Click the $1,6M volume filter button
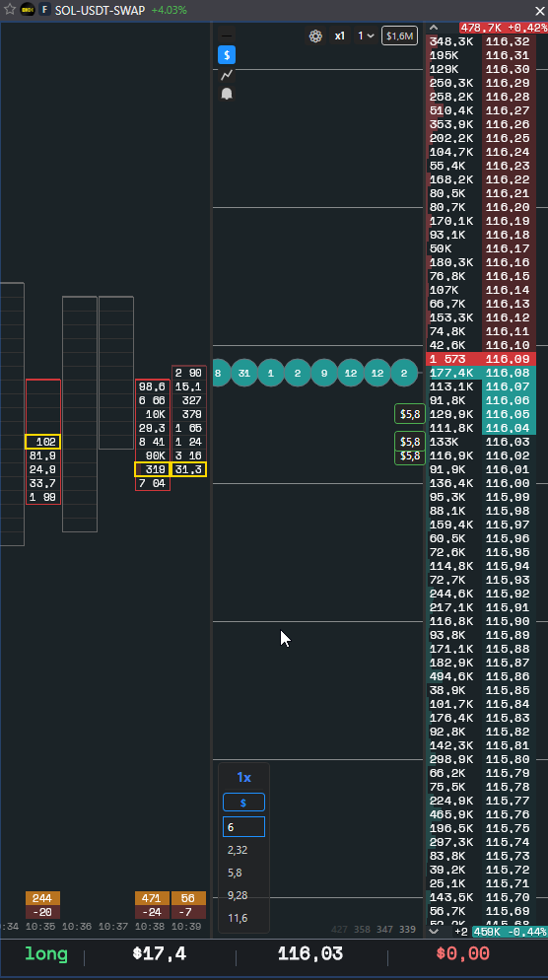 [399, 35]
